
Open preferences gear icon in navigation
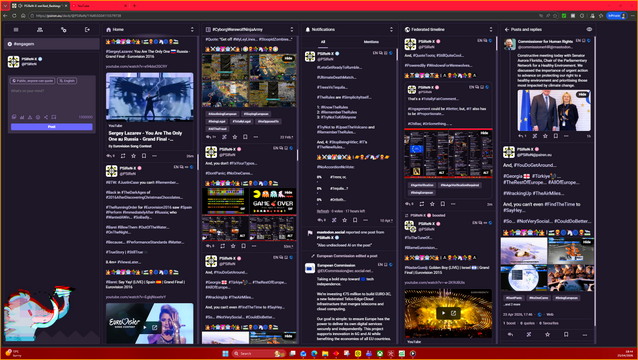63,30
